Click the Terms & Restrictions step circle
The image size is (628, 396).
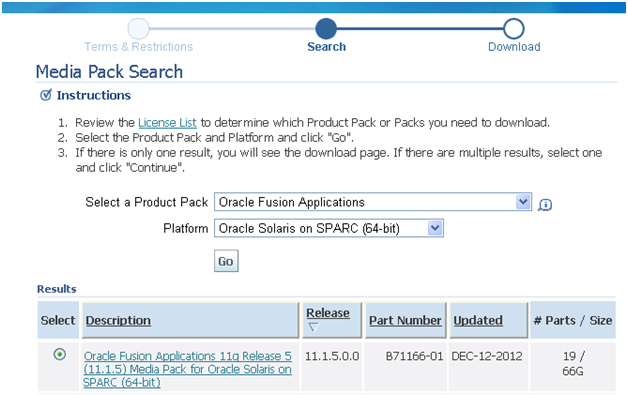(x=139, y=28)
